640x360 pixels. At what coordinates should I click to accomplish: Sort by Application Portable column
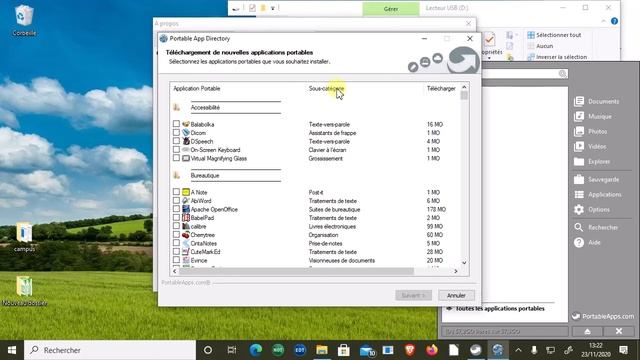point(197,88)
